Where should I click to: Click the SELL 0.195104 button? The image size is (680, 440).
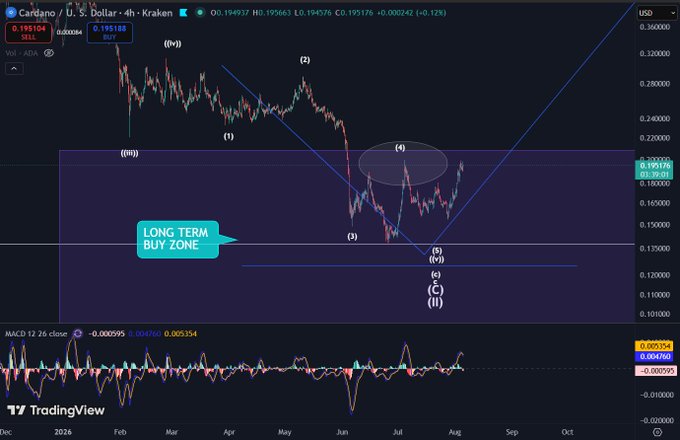coord(29,33)
